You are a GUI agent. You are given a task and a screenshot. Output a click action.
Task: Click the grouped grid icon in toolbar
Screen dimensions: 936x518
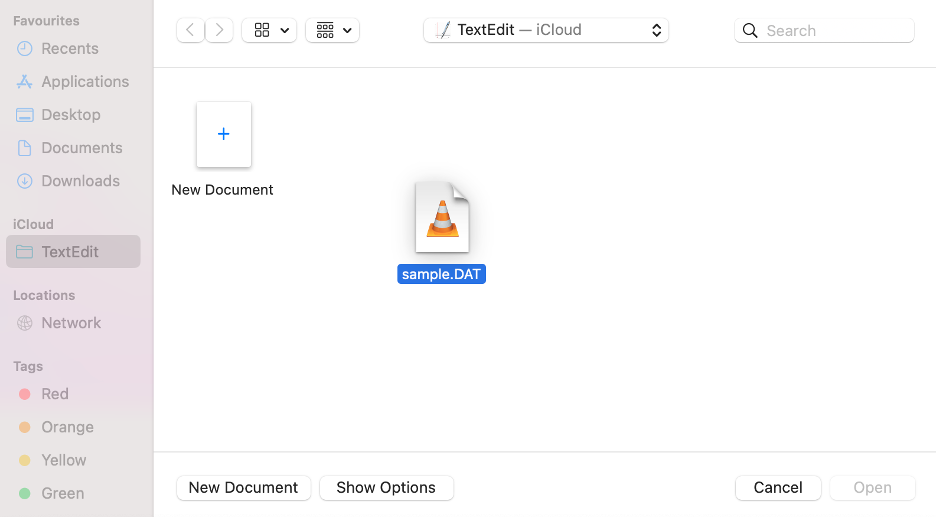[325, 30]
